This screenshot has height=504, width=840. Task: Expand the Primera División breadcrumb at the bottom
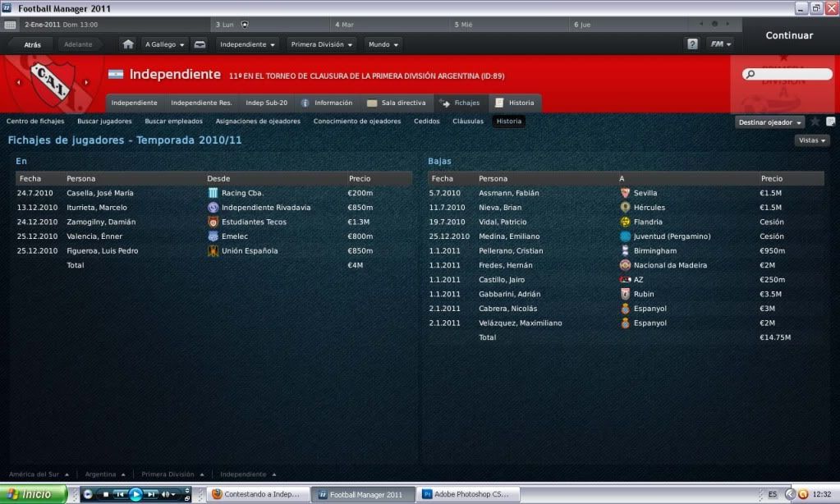coord(172,474)
